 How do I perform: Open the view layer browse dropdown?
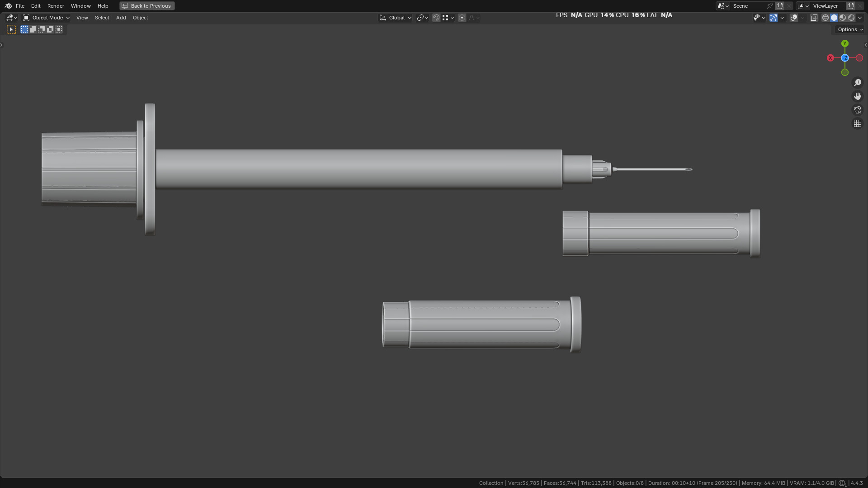803,6
